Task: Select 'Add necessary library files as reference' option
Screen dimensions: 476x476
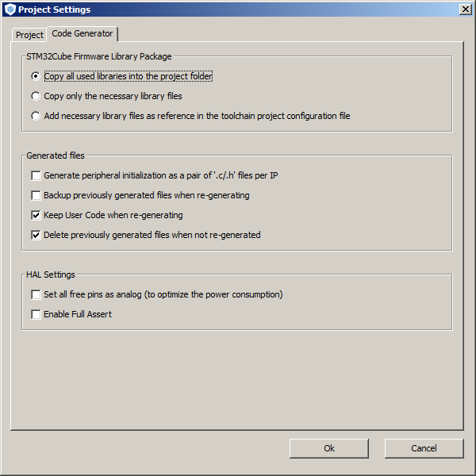Action: [36, 116]
